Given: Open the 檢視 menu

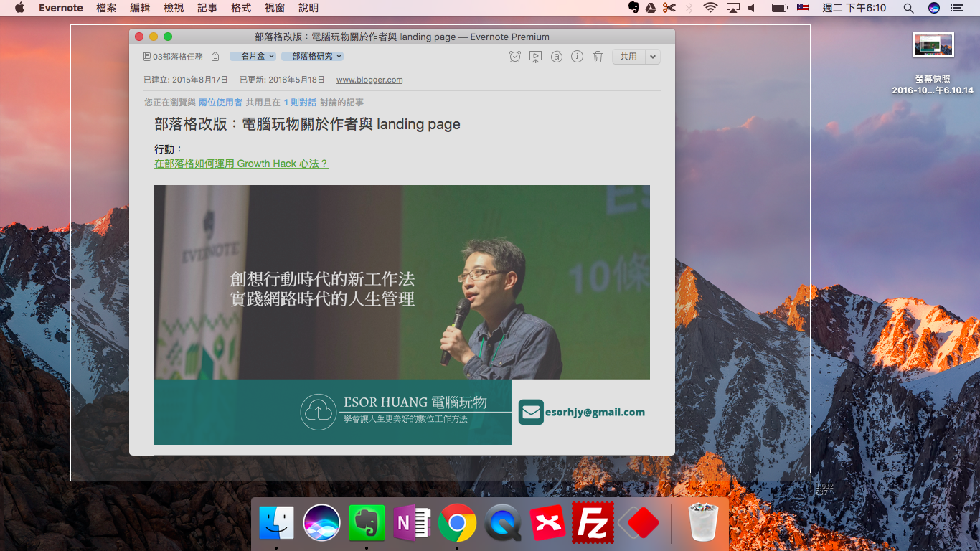Looking at the screenshot, I should [174, 8].
